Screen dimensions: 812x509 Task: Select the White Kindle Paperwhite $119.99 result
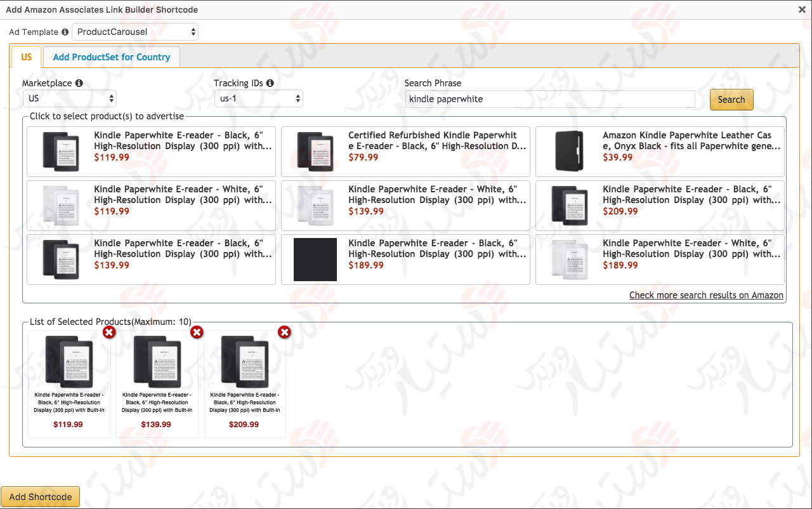click(x=151, y=206)
